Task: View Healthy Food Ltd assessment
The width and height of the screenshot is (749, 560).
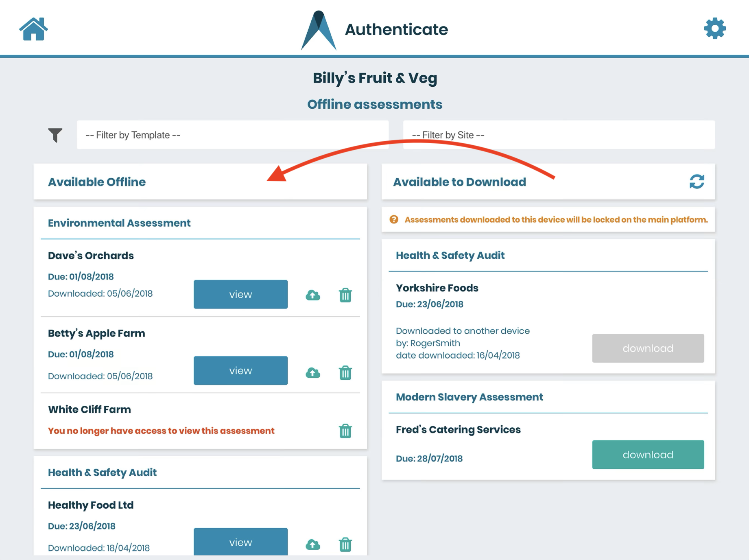Action: (240, 542)
